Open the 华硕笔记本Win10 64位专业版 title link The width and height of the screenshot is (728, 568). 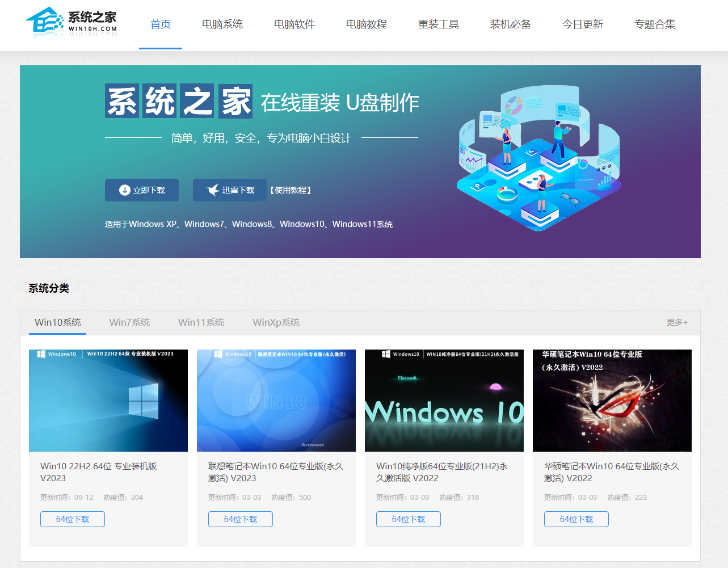click(x=611, y=472)
